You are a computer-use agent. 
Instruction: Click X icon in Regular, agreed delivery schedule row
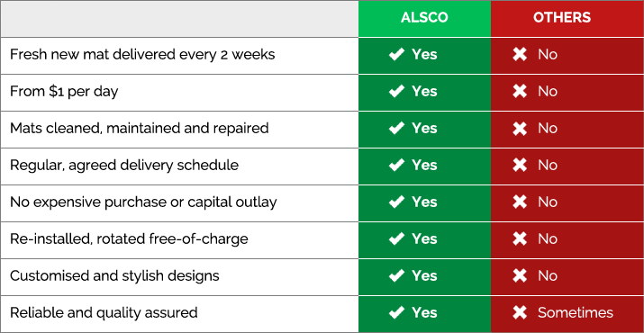[520, 165]
